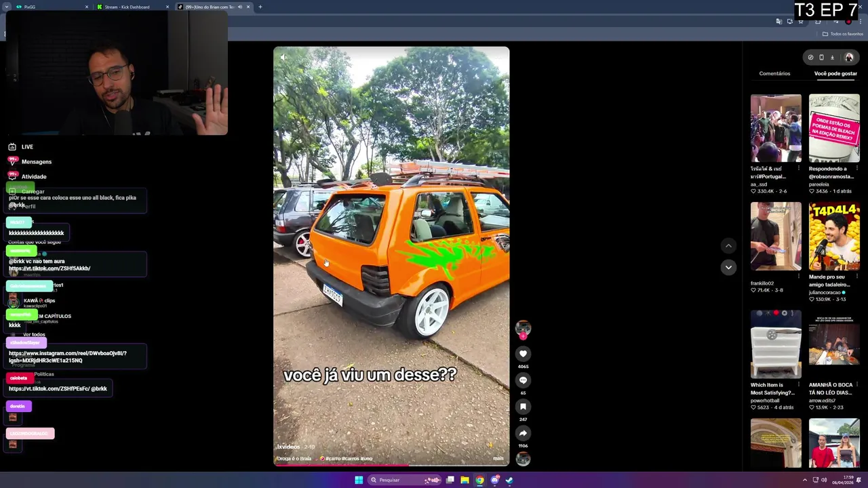Click the tiktok.com/ZSHfPEsFc link from @brkk message

click(49, 389)
